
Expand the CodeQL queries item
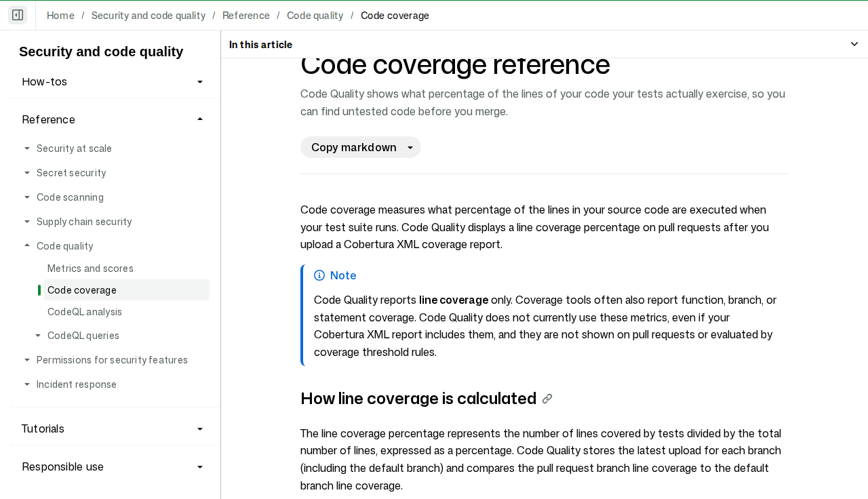pos(38,336)
